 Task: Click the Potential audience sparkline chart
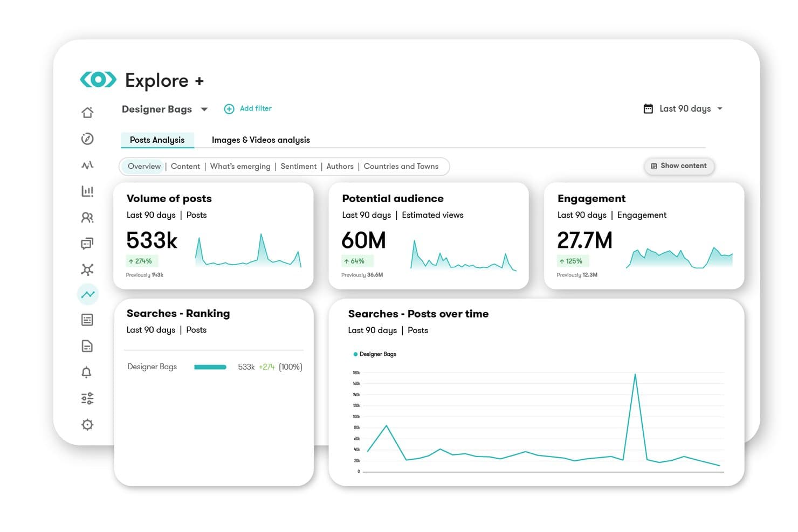pyautogui.click(x=464, y=254)
